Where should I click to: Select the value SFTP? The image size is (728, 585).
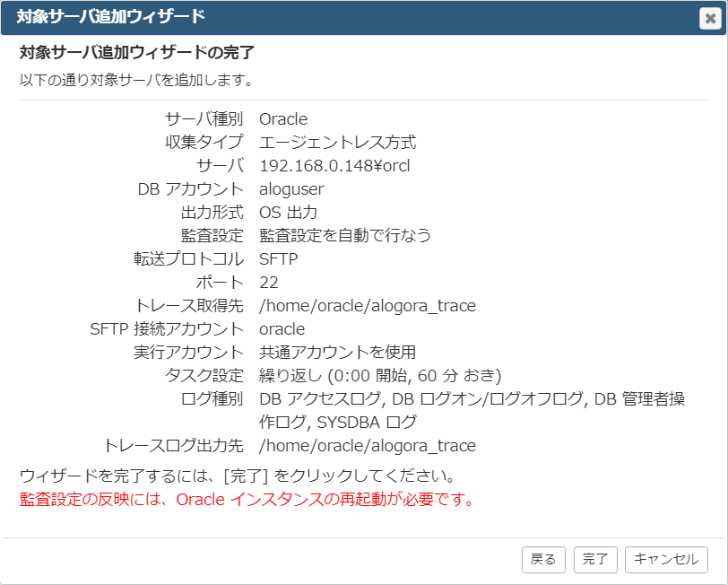click(x=278, y=259)
